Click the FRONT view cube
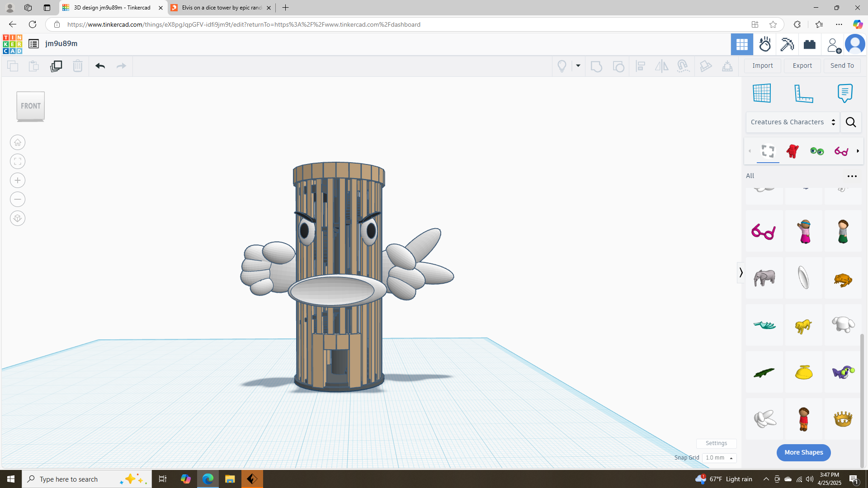 [31, 106]
